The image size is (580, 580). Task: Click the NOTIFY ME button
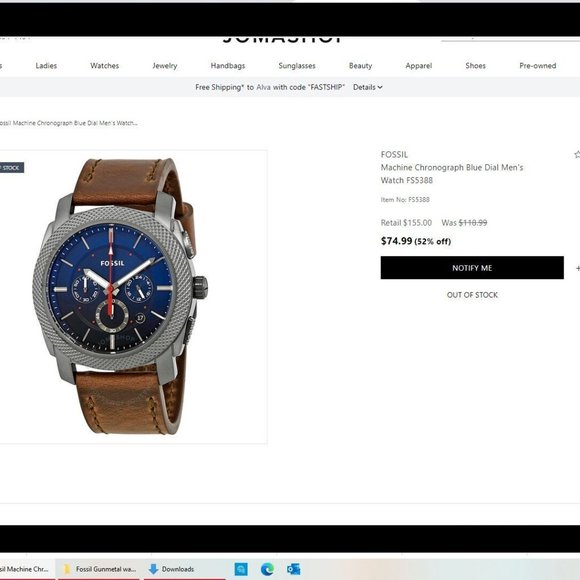(472, 268)
